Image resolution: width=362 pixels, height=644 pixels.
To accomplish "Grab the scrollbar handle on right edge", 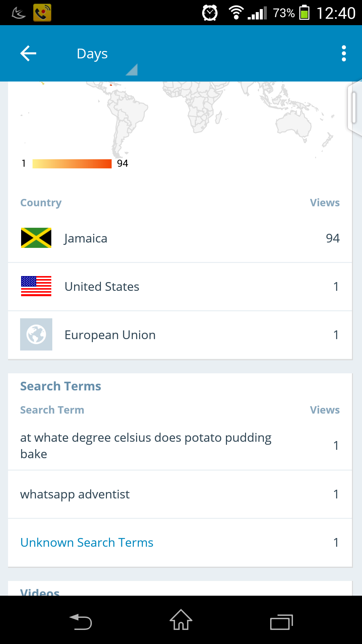I will pos(354,108).
